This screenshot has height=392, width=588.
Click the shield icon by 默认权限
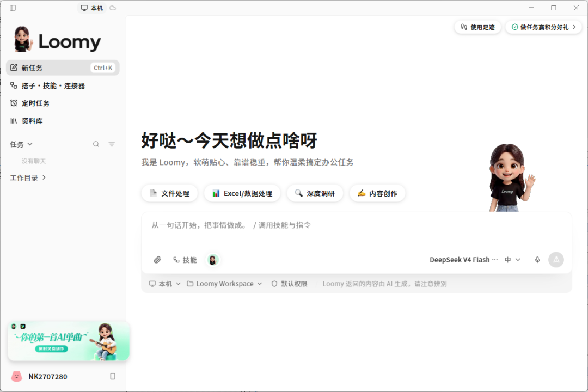pyautogui.click(x=274, y=284)
